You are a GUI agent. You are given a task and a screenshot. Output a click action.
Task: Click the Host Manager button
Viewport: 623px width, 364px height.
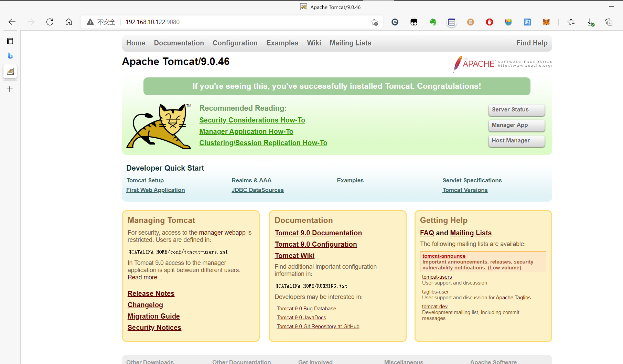(x=516, y=141)
